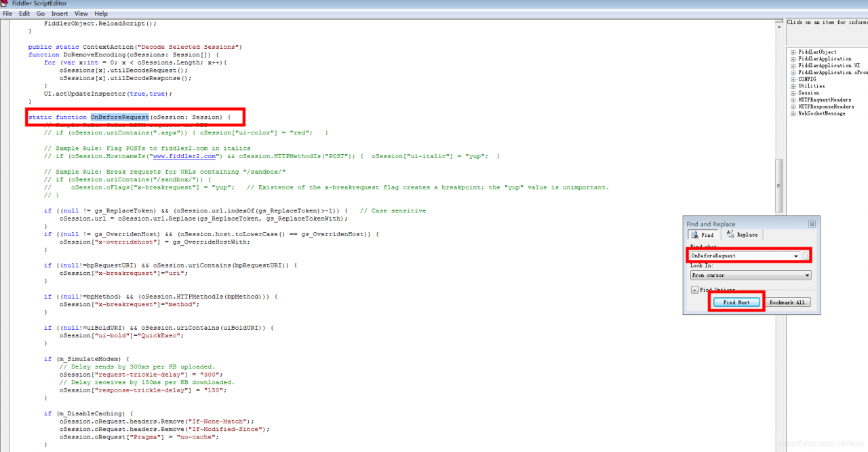Select the HTTPRequestHeaders class label
868x452 pixels.
pos(825,100)
